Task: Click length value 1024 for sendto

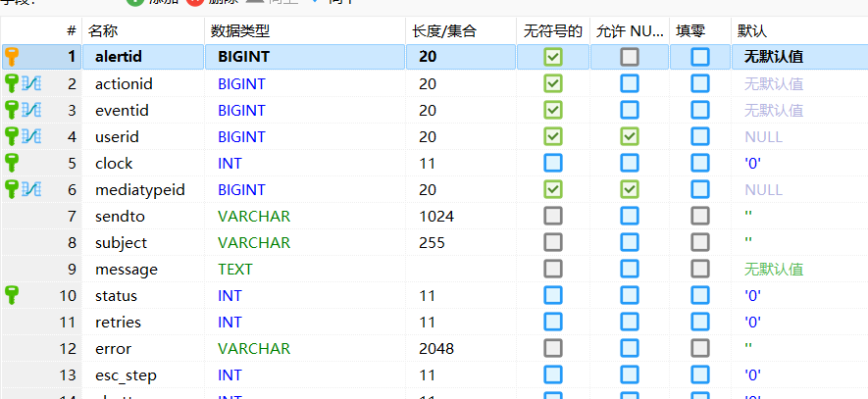Action: coord(436,217)
